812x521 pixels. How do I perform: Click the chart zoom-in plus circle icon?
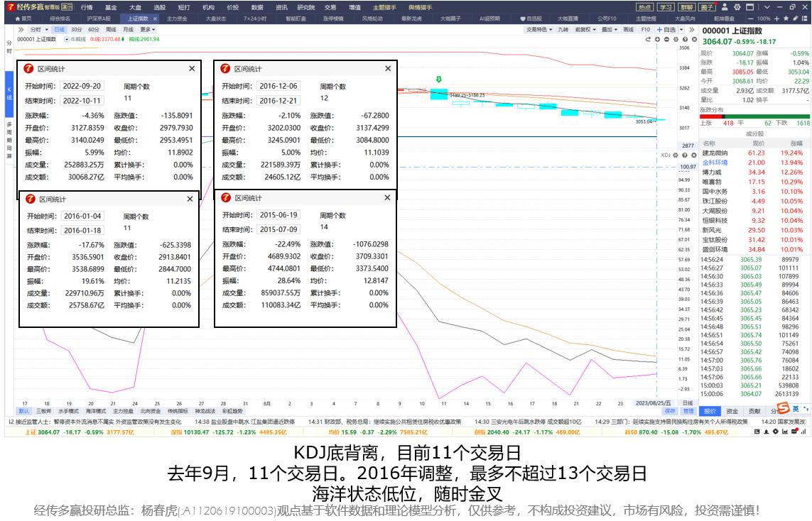[x=657, y=39]
